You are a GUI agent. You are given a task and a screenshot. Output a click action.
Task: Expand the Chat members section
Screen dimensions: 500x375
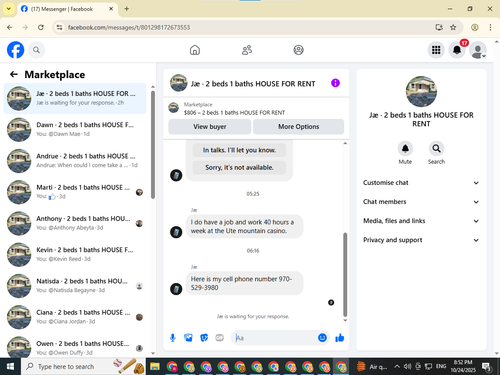[x=421, y=202]
